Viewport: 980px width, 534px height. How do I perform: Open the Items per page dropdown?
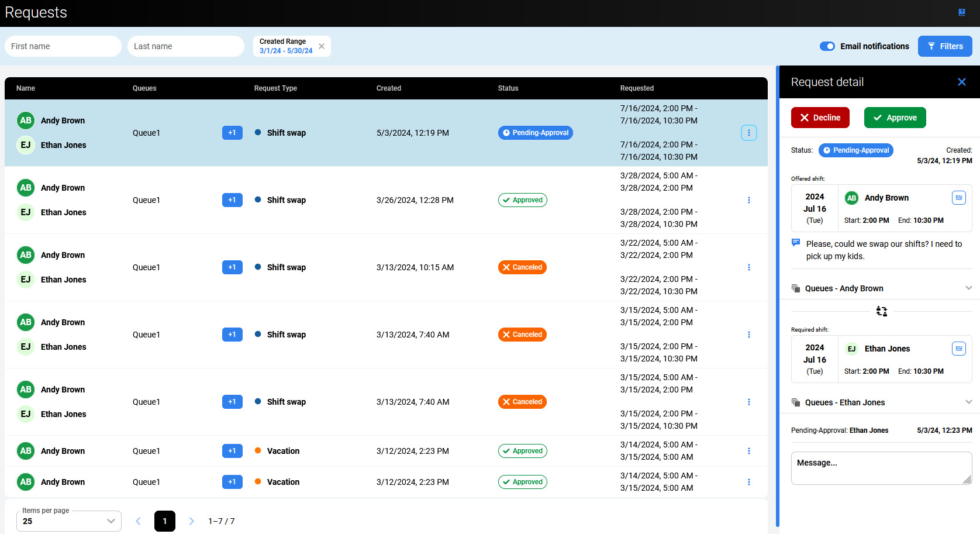(x=69, y=521)
